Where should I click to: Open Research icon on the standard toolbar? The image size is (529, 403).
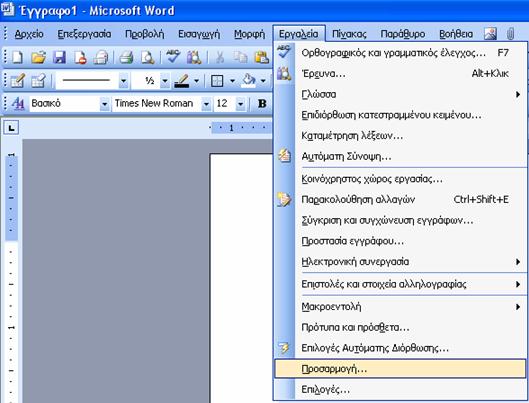(x=194, y=57)
